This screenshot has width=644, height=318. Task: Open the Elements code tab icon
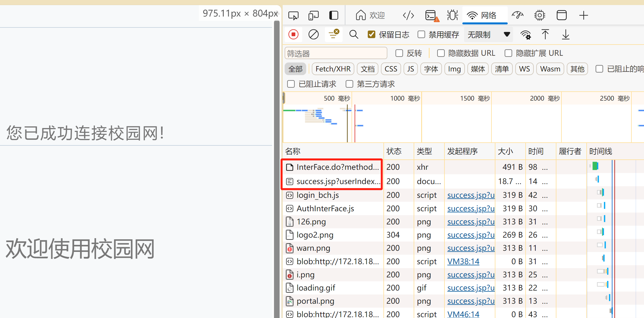pyautogui.click(x=408, y=15)
